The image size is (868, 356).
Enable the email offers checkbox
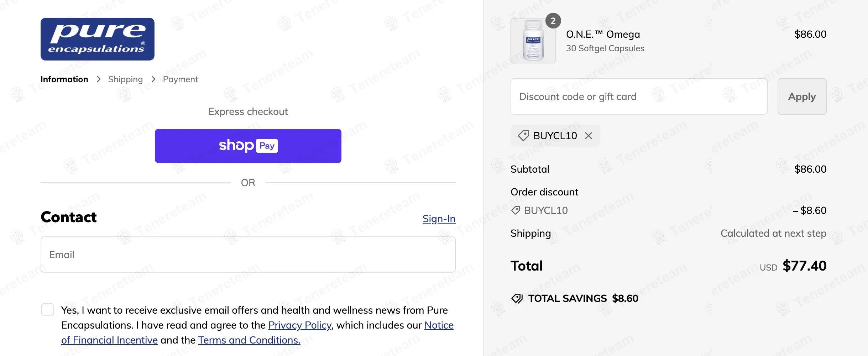click(48, 310)
